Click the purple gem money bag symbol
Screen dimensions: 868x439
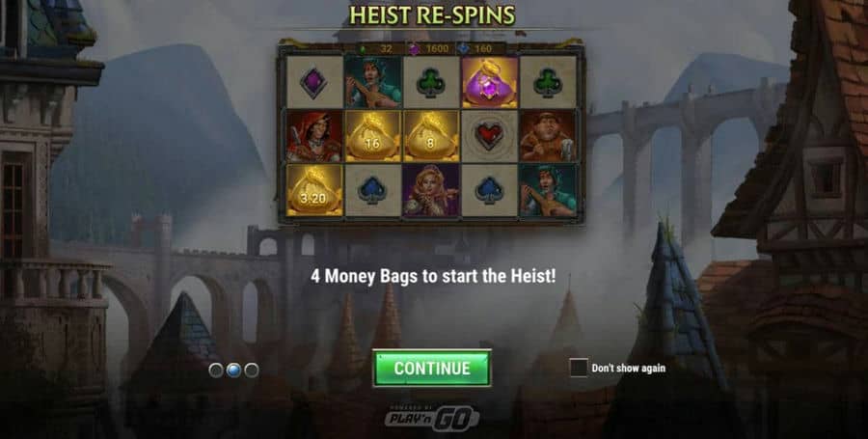[490, 82]
